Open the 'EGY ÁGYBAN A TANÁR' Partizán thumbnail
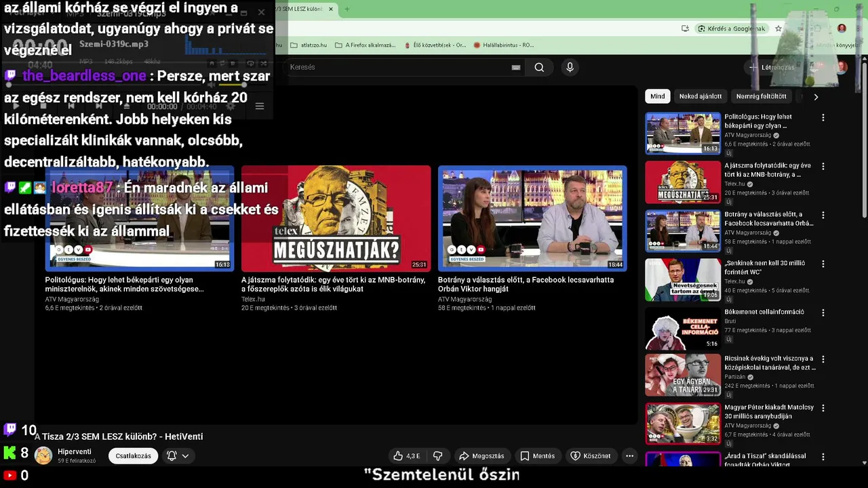Viewport: 868px width, 488px height. tap(682, 375)
